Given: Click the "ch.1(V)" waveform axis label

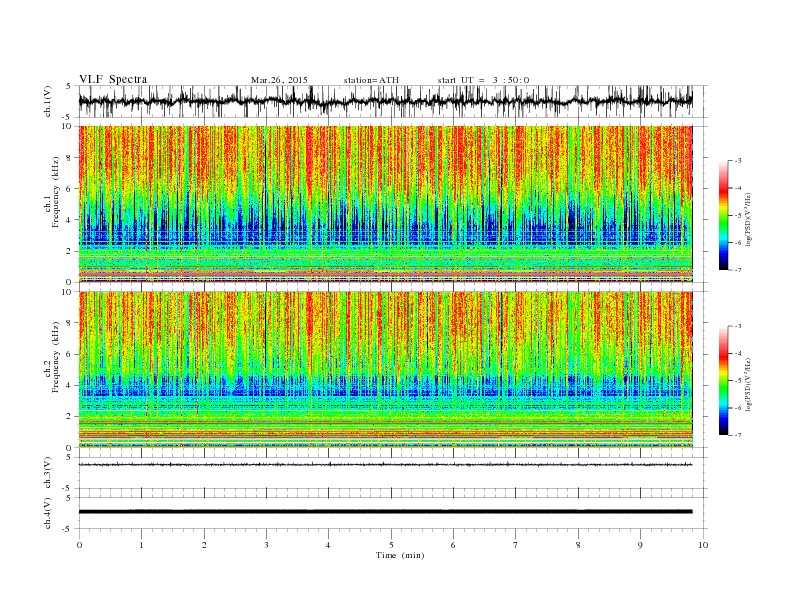Looking at the screenshot, I should [47, 101].
